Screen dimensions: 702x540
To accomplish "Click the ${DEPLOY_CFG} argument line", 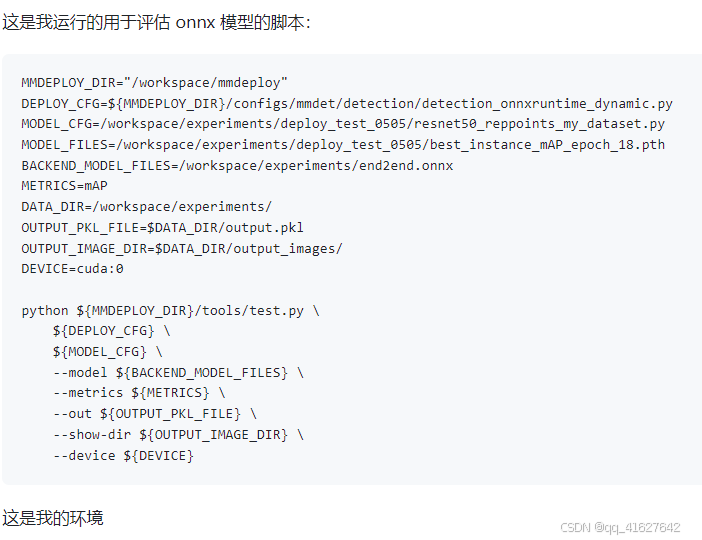I will point(111,331).
